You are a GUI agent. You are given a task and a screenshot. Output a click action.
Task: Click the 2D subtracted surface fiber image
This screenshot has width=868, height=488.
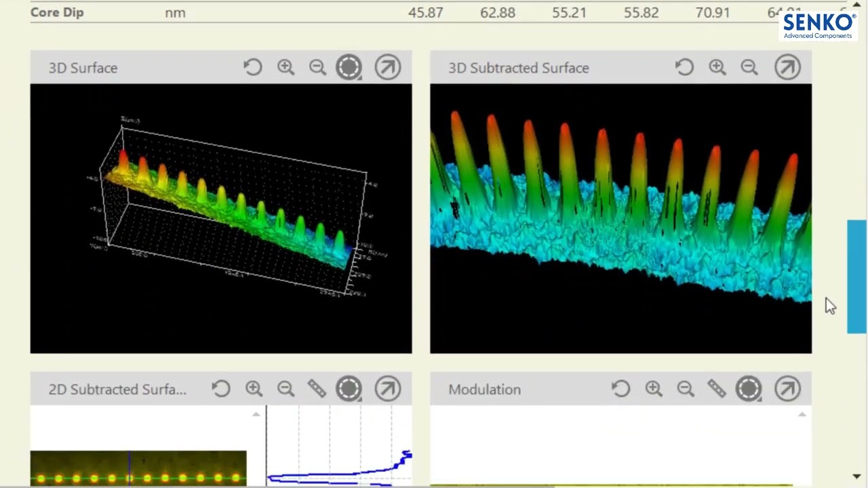click(x=138, y=468)
